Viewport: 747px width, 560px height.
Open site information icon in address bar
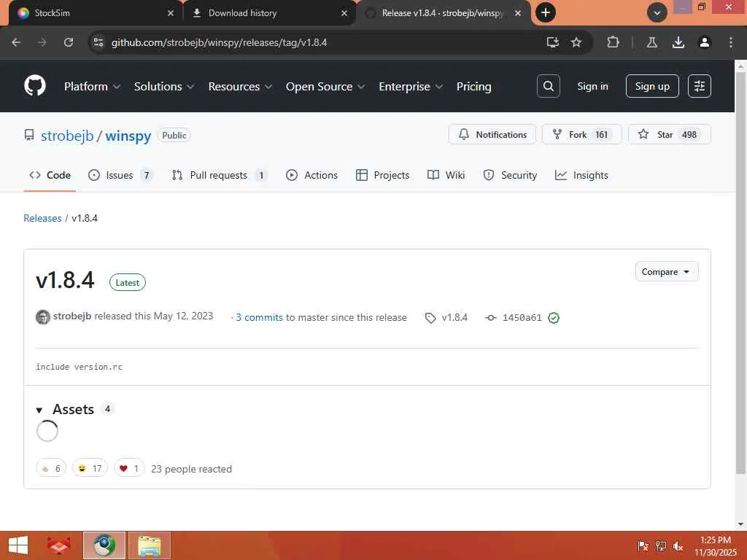click(98, 42)
